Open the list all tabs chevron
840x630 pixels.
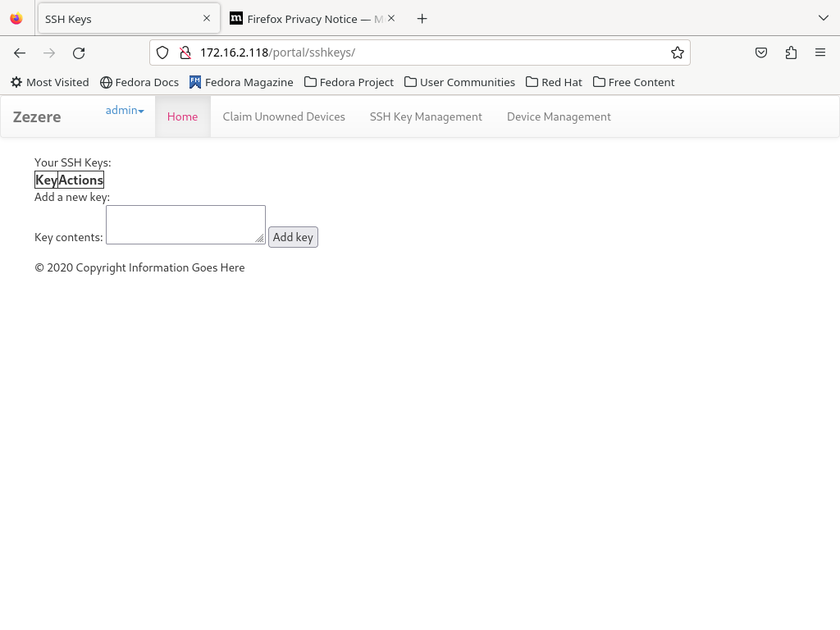[824, 18]
